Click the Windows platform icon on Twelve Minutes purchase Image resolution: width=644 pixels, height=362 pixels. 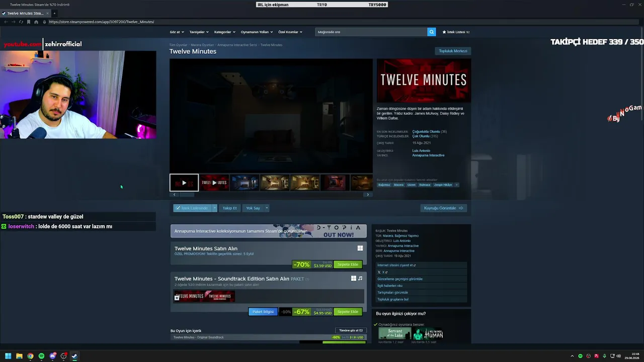360,248
